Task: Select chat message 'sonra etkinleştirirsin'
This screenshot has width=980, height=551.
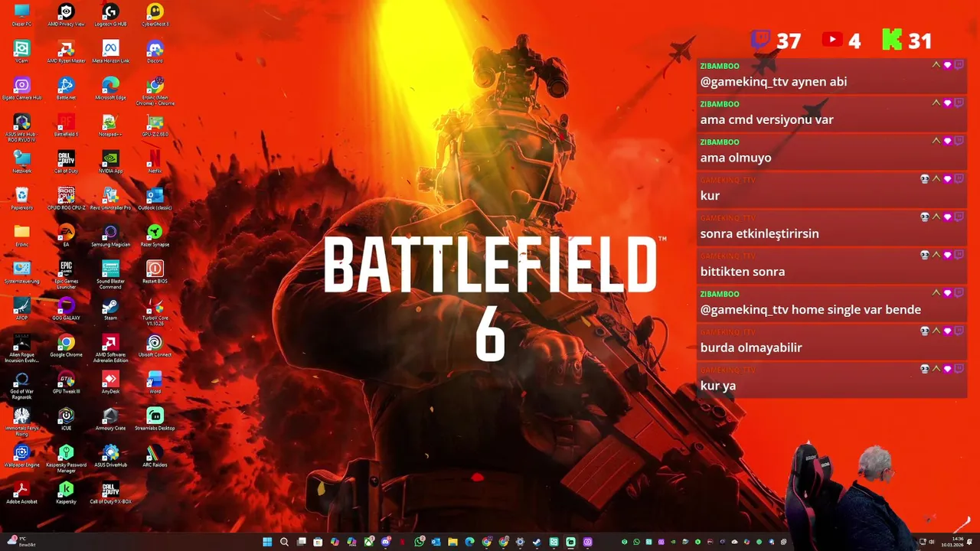Action: (759, 233)
